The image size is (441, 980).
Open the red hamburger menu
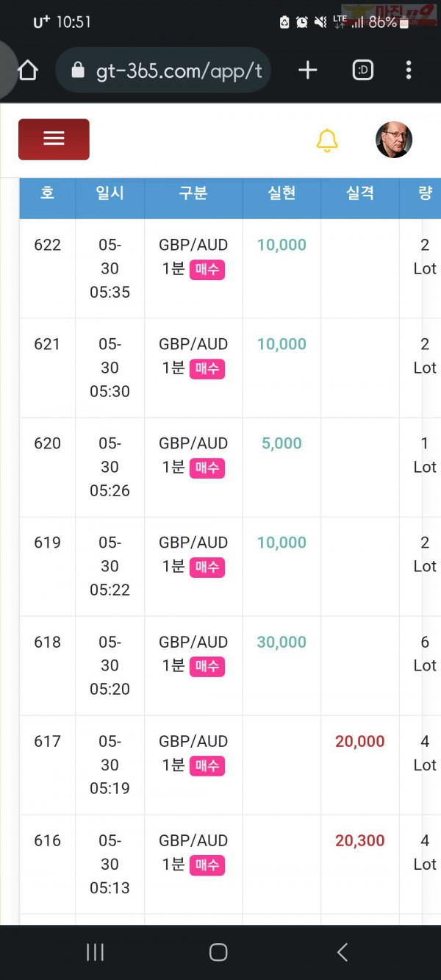click(x=54, y=139)
